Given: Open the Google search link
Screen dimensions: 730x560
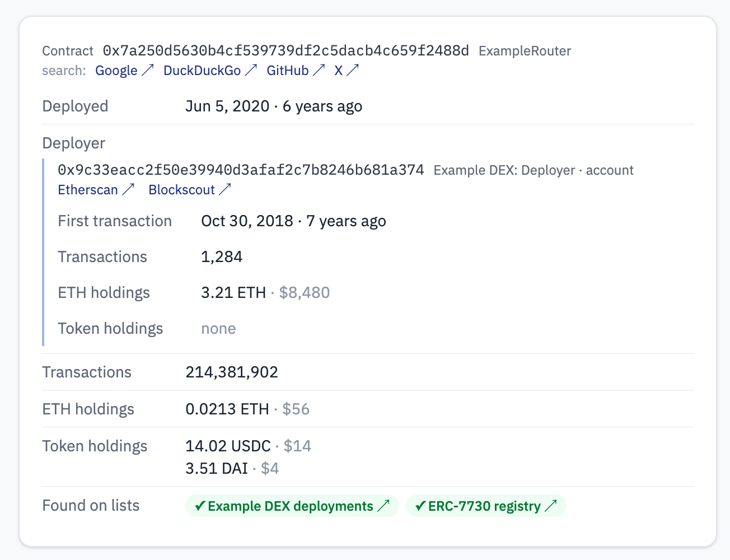Looking at the screenshot, I should [x=124, y=71].
